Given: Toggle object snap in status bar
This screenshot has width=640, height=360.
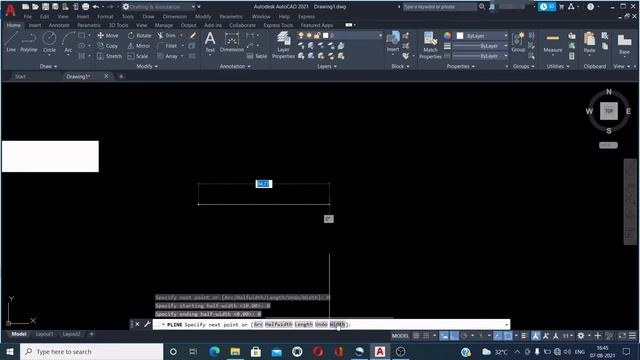Looking at the screenshot, I should pyautogui.click(x=508, y=336).
